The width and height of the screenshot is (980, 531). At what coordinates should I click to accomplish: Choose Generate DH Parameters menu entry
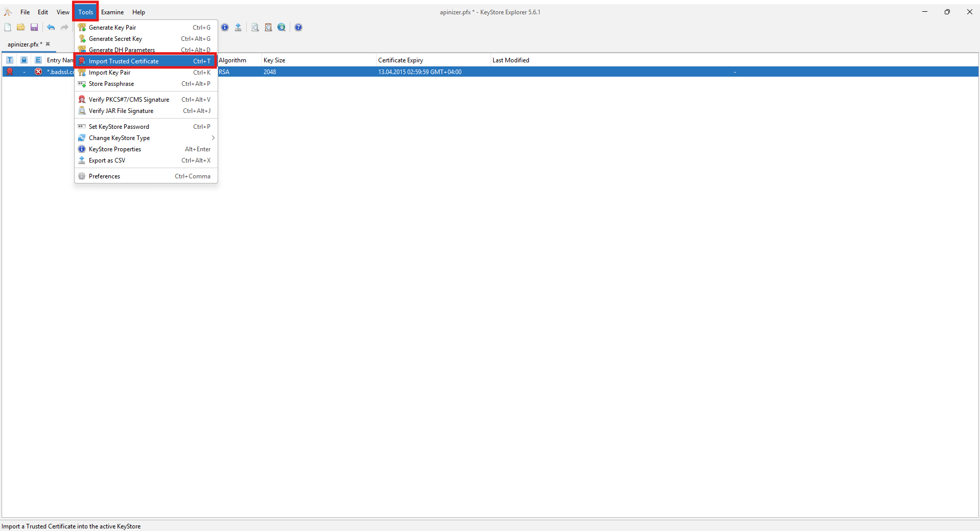point(146,50)
